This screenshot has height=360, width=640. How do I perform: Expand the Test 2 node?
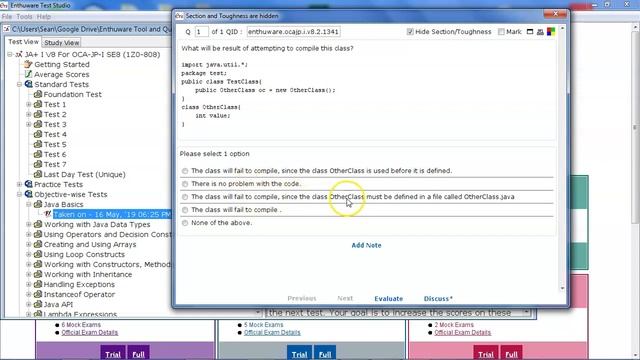[x=29, y=114]
